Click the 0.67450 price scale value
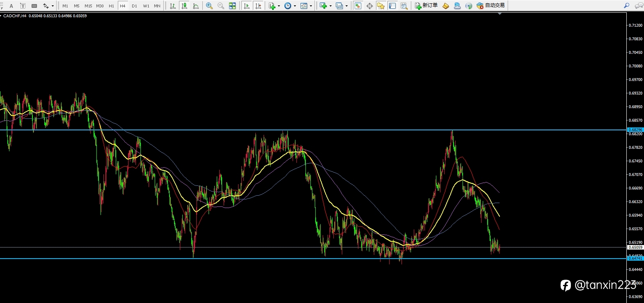 635,161
